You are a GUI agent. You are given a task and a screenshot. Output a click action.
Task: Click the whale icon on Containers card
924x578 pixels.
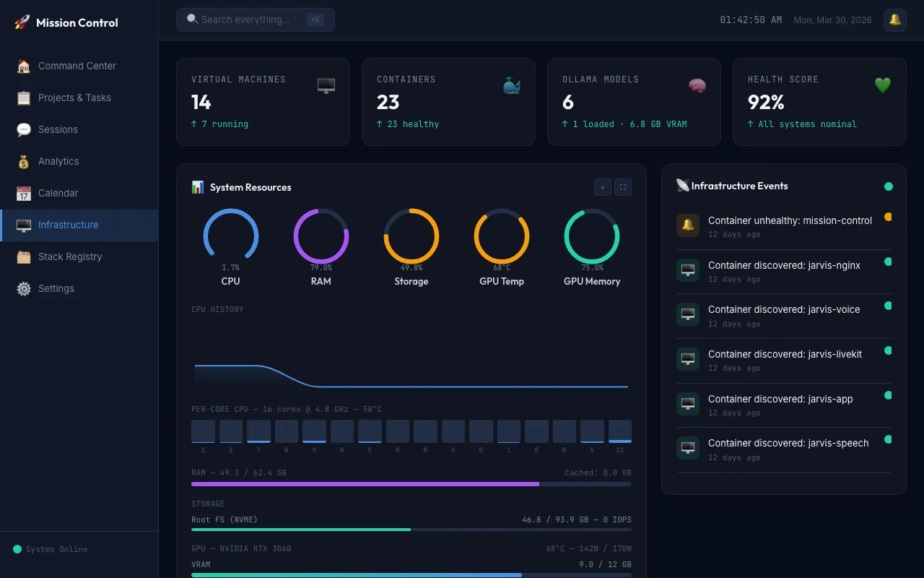pyautogui.click(x=512, y=85)
